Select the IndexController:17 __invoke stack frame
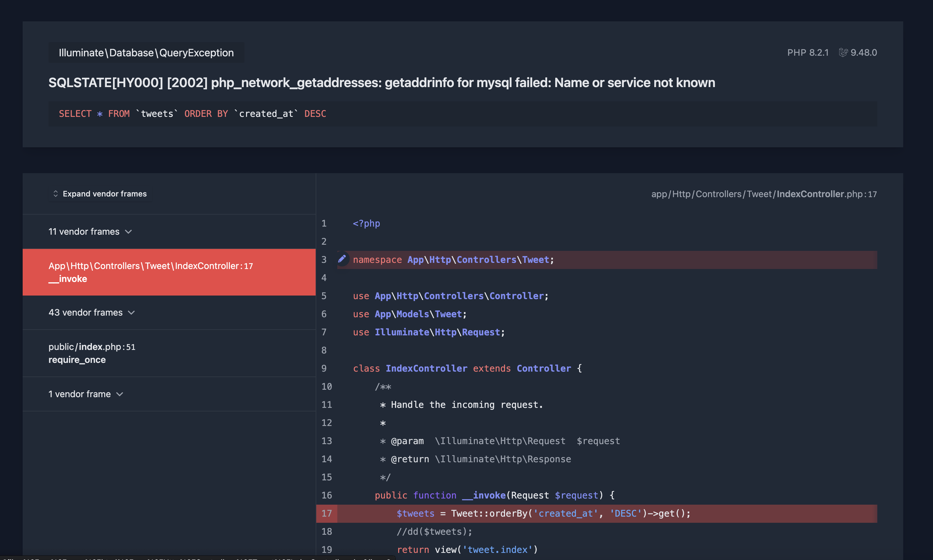The width and height of the screenshot is (933, 560). pyautogui.click(x=169, y=272)
